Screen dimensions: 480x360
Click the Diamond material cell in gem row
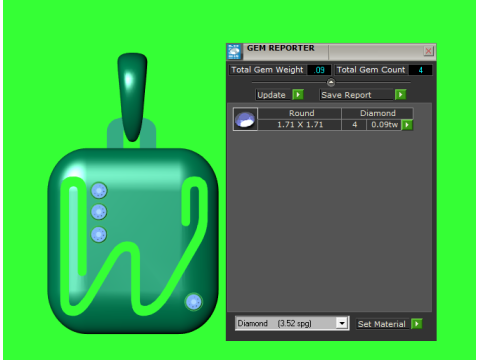(377, 113)
